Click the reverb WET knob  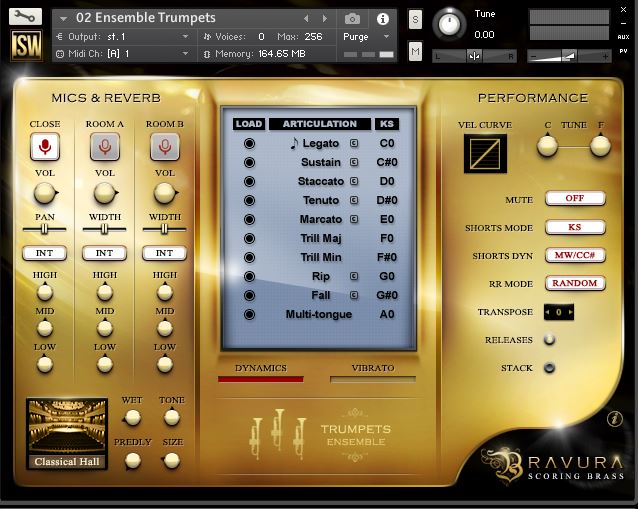(132, 418)
